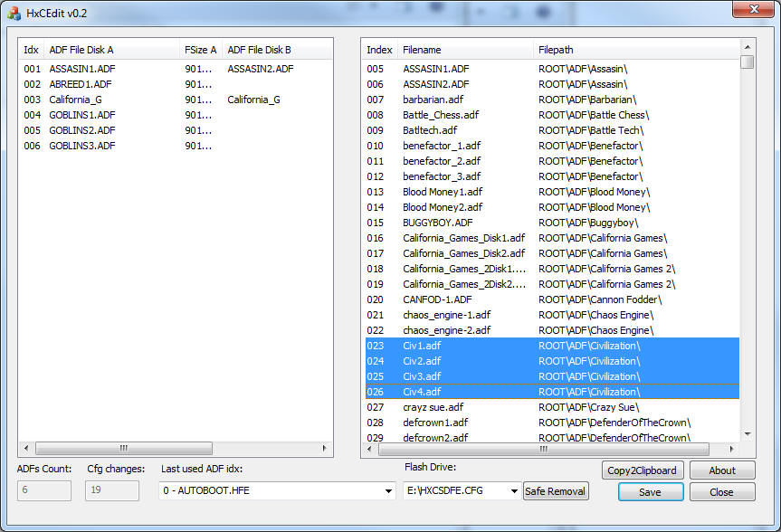Viewport: 781px width, 532px height.
Task: Click the left list's horizontal scroll left arrow
Action: tap(26, 448)
